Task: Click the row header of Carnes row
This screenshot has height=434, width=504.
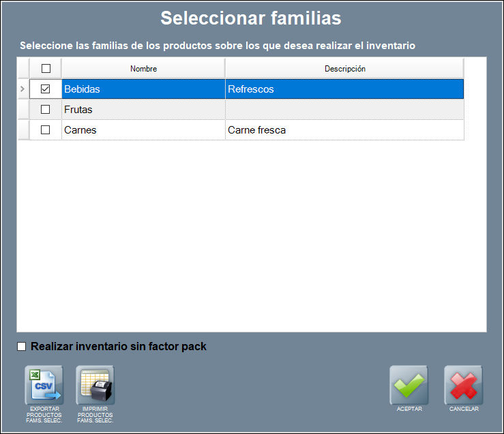Action: tap(23, 130)
